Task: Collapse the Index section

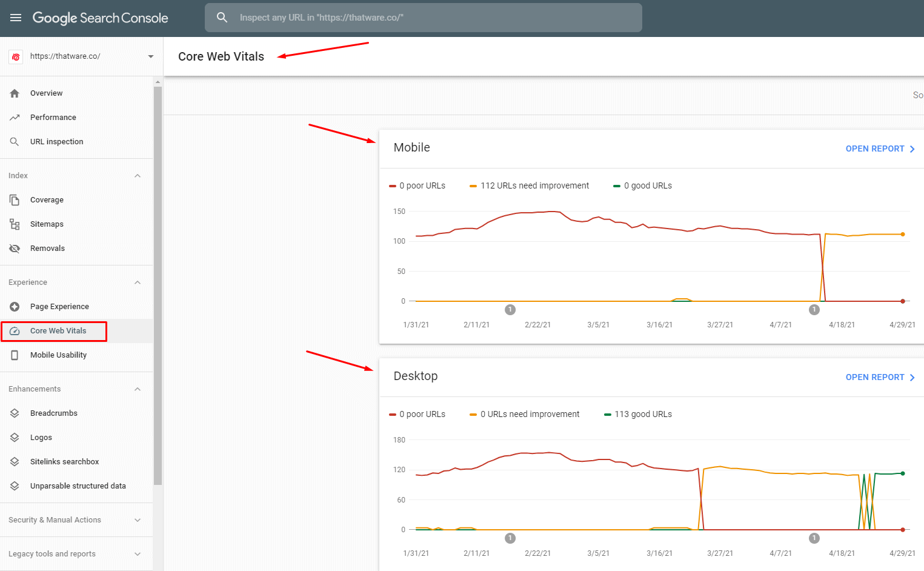Action: 138,176
